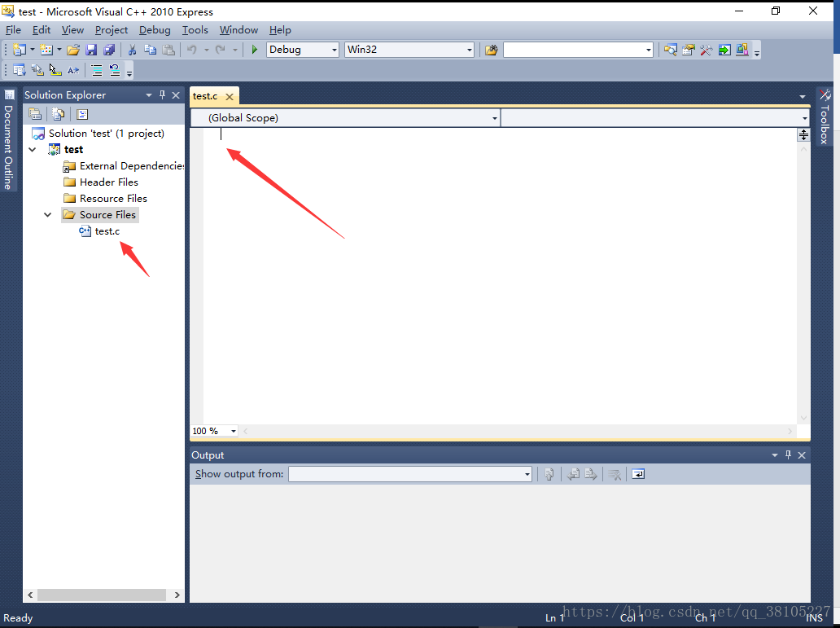
Task: Open the Show output from dropdown
Action: click(527, 474)
